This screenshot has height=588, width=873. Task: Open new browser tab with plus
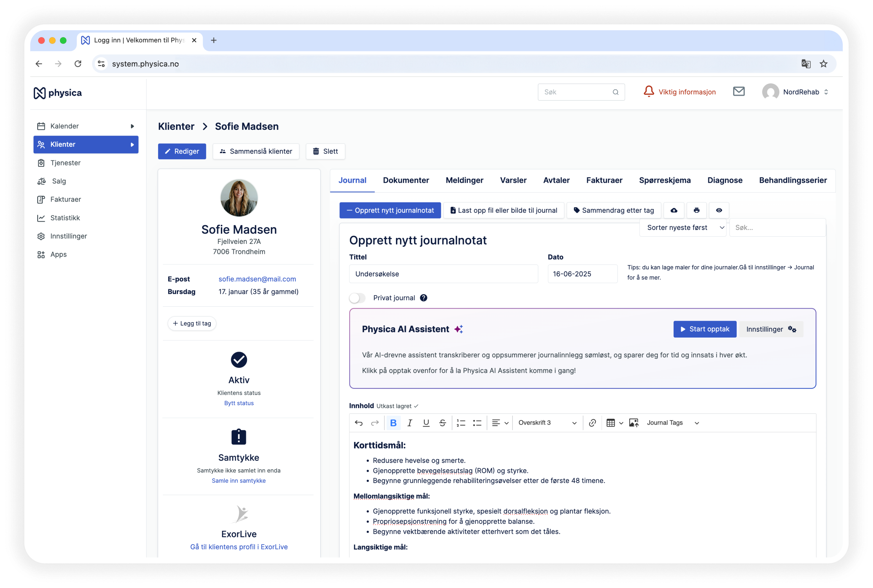point(214,40)
